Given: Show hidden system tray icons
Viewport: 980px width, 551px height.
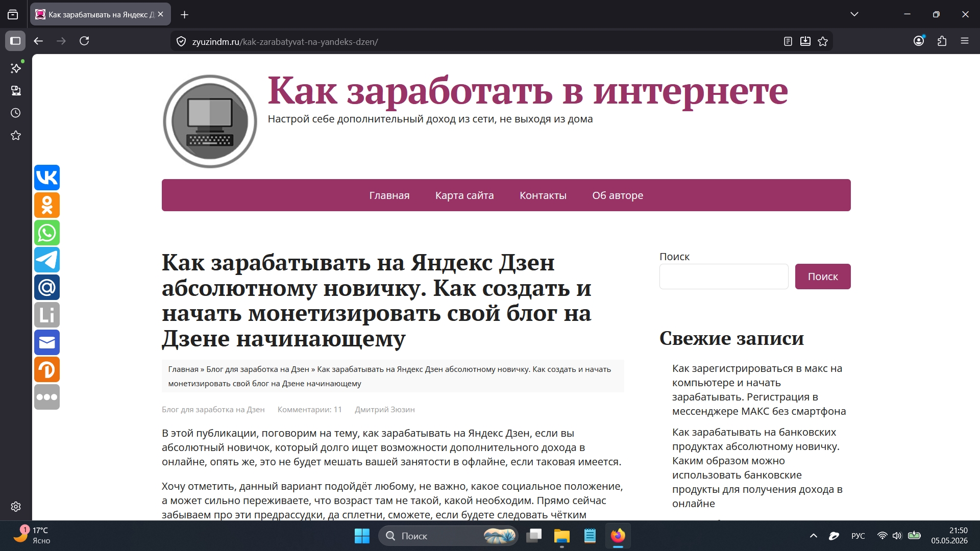Looking at the screenshot, I should pyautogui.click(x=814, y=536).
